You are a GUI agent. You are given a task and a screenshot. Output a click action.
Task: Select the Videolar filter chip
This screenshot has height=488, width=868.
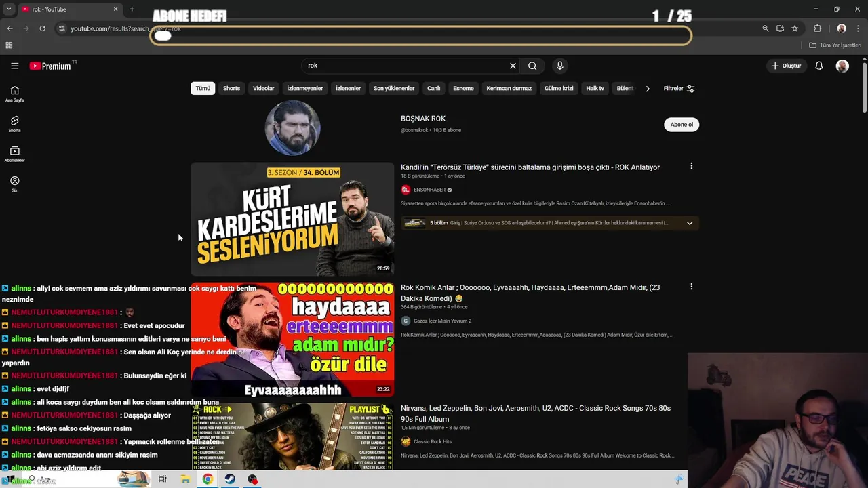click(264, 88)
